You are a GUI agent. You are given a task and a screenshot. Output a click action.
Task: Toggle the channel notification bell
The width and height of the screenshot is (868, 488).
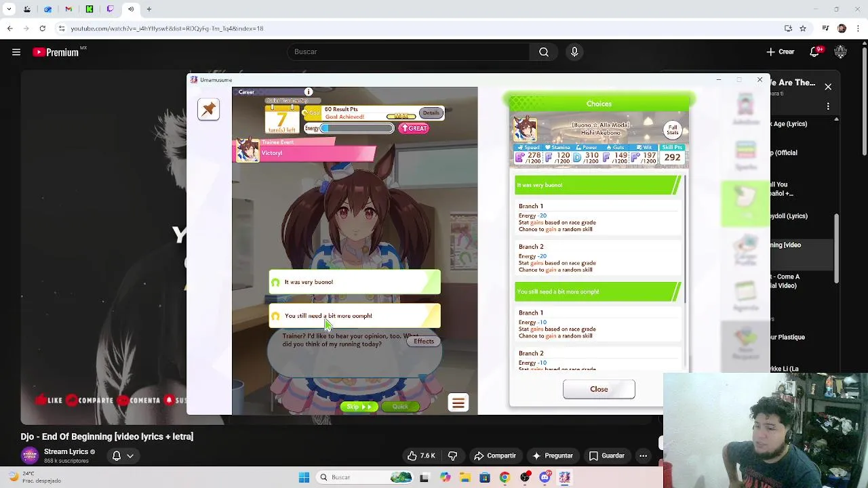[x=117, y=455]
